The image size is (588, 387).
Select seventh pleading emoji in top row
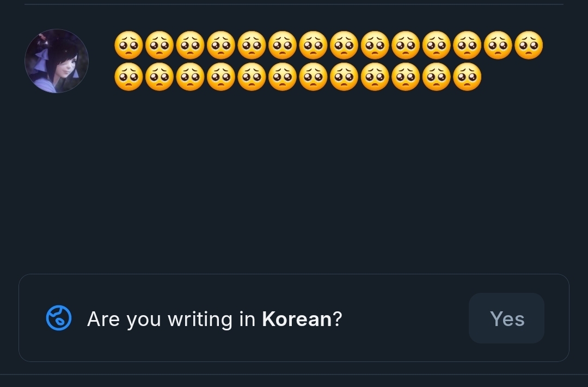coord(313,45)
